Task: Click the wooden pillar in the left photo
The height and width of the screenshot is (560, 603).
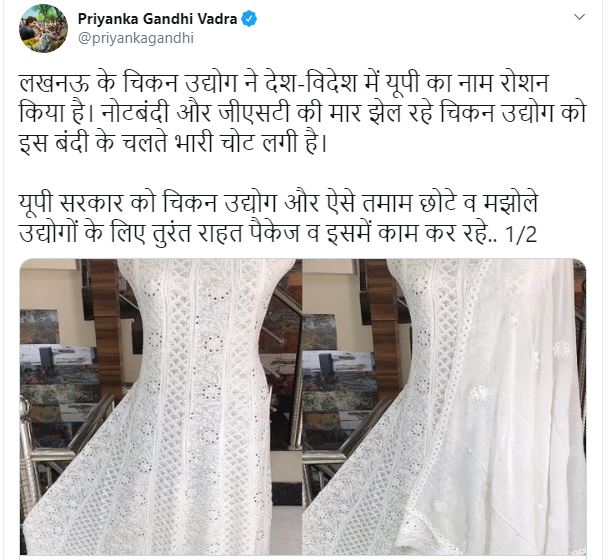Action: click(106, 327)
